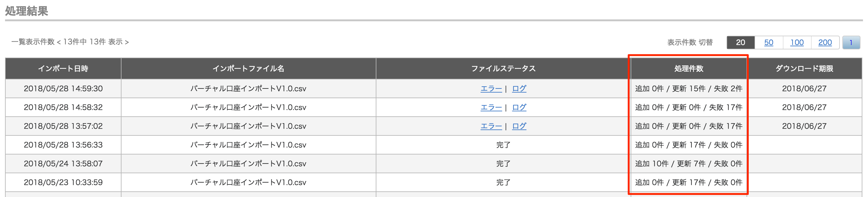868x197 pixels.
Task: Open エラー link for 13:57:02 import
Action: click(491, 126)
